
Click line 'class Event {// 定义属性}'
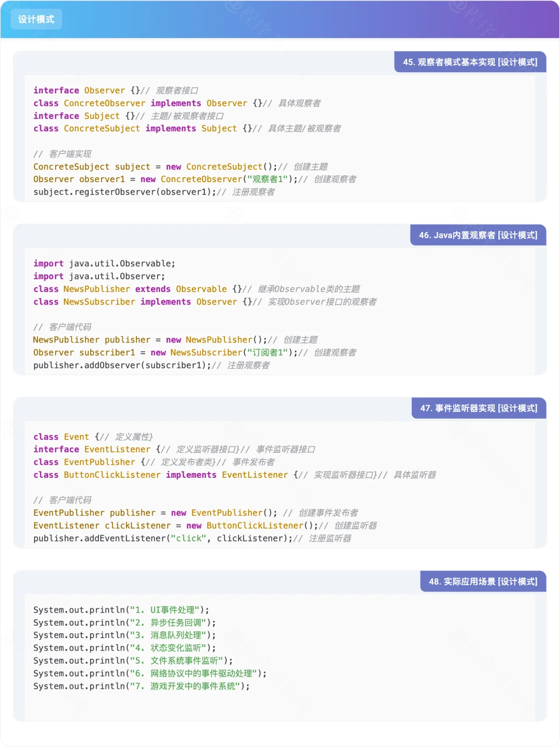point(93,437)
